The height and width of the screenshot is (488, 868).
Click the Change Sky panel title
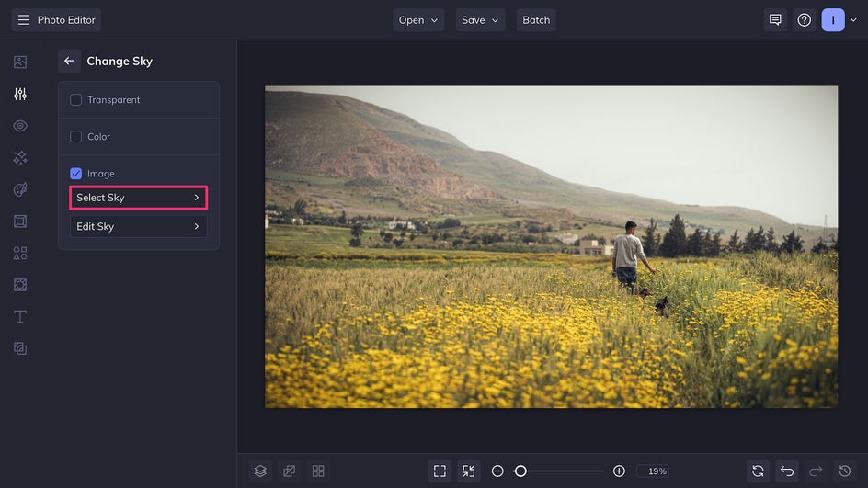pos(120,61)
